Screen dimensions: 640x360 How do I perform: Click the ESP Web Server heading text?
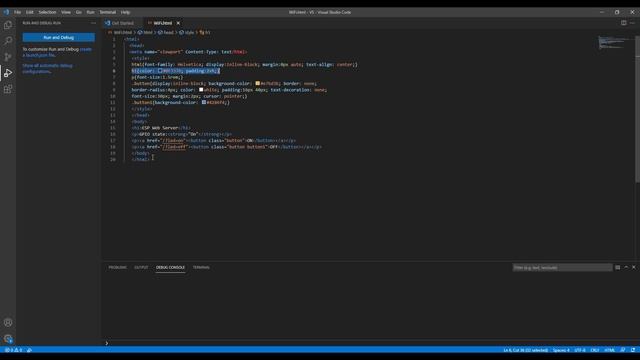pos(160,128)
